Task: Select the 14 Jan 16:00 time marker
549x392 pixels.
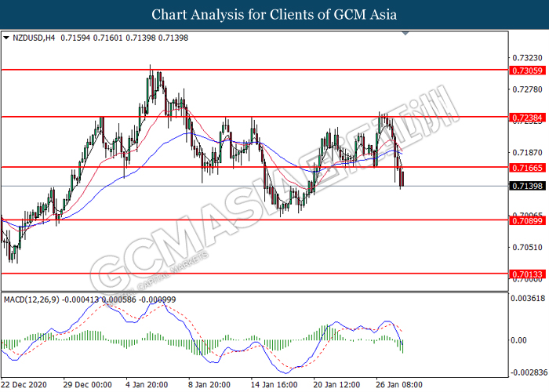Action: tap(274, 385)
